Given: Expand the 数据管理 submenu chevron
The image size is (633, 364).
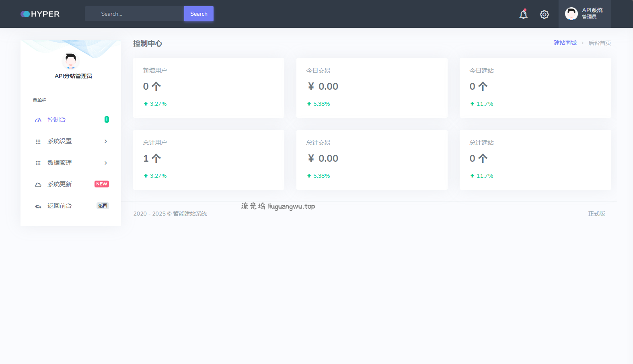Looking at the screenshot, I should (106, 163).
